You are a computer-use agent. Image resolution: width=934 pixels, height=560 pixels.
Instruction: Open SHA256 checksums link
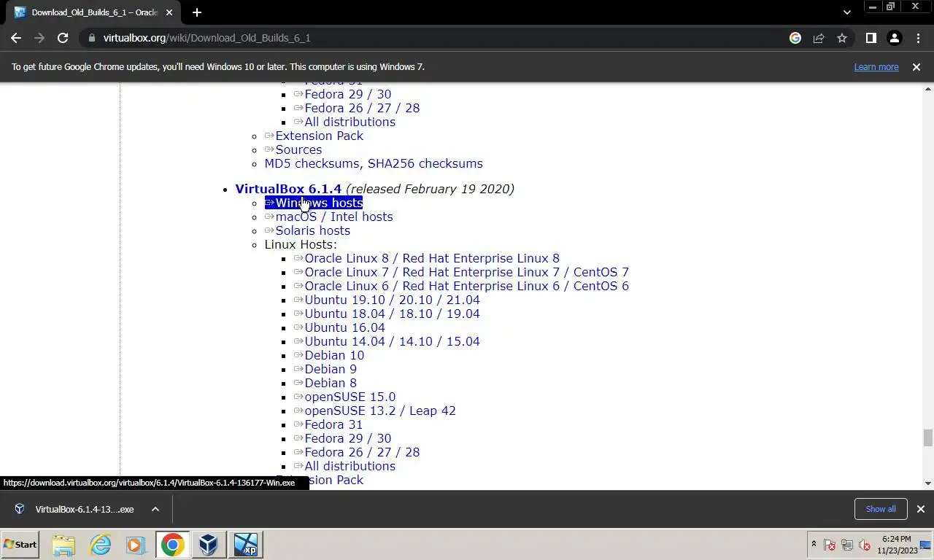pos(425,163)
